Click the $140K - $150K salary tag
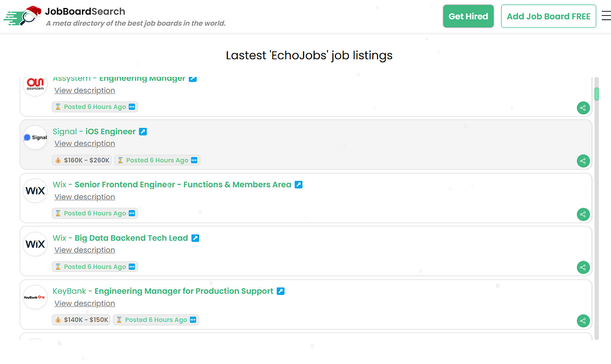Viewport: 611px width, 364px height. (81, 320)
